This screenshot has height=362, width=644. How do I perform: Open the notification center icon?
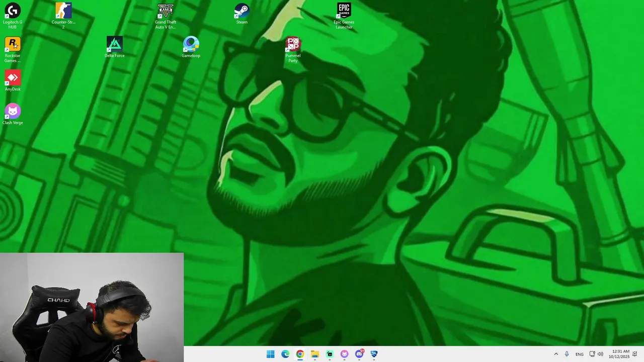pos(635,354)
